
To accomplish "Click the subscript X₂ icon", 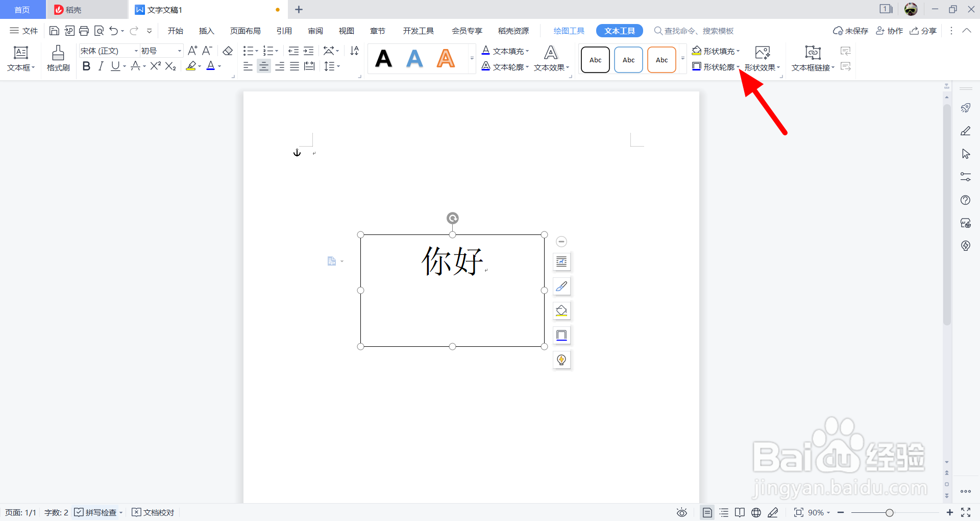I will tap(170, 66).
